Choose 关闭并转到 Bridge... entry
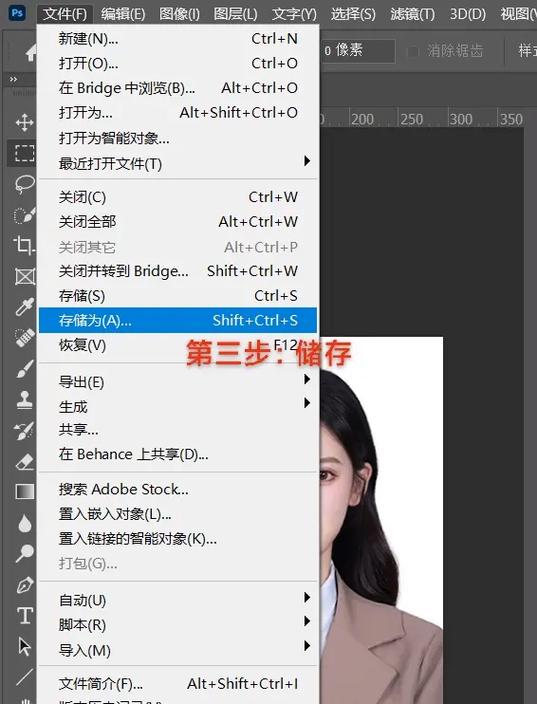 point(178,271)
